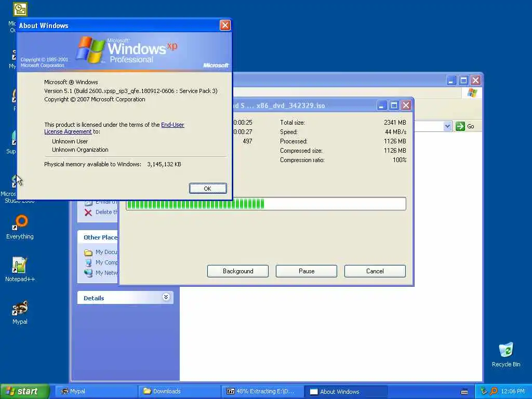
Task: Switch to Downloads taskbar button
Action: [x=179, y=391]
